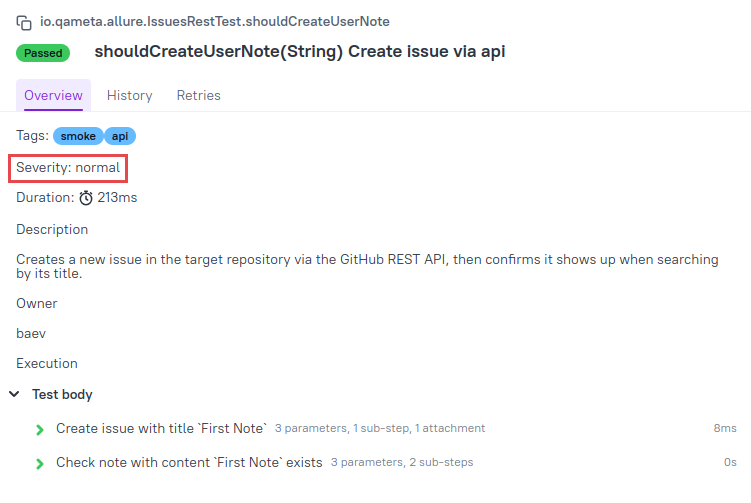The height and width of the screenshot is (503, 751).
Task: Click the duration stopwatch icon
Action: (x=86, y=198)
